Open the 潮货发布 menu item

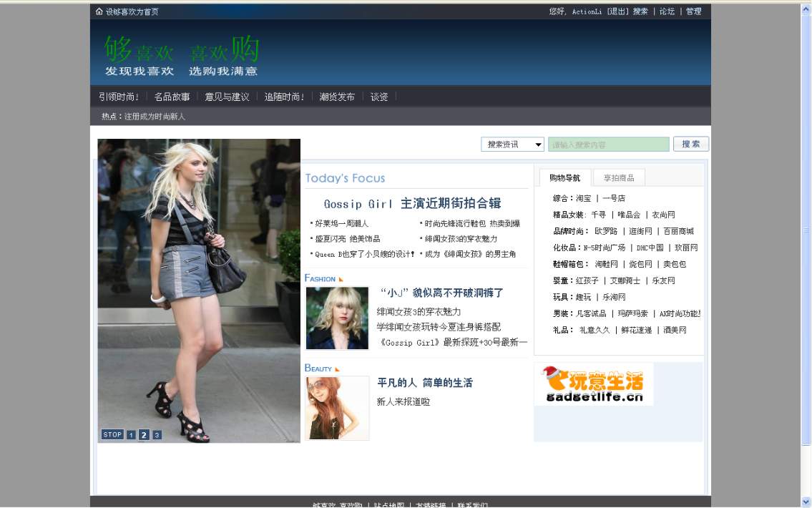[x=337, y=97]
